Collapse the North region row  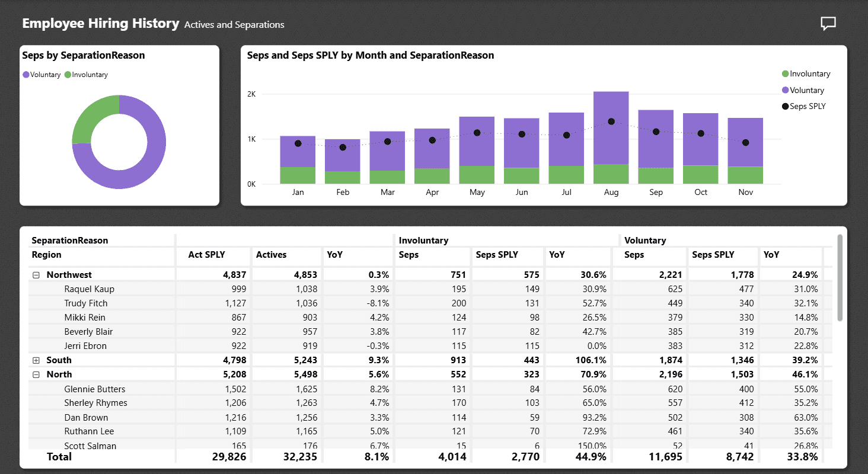point(36,374)
